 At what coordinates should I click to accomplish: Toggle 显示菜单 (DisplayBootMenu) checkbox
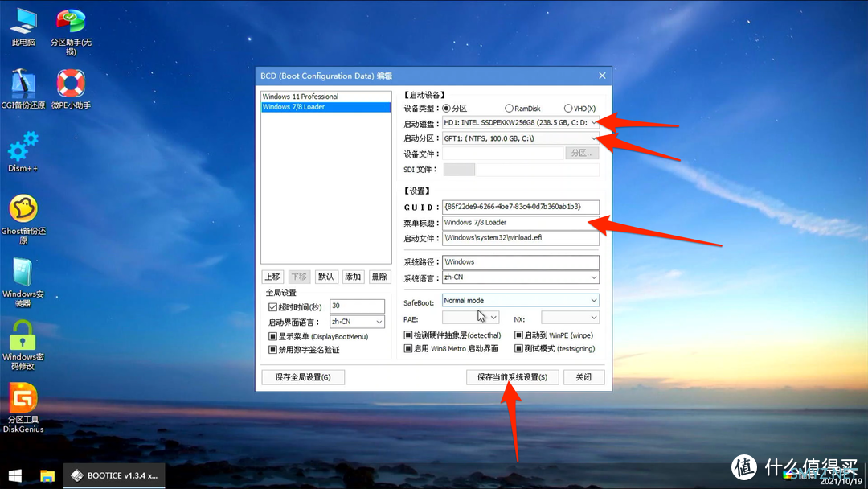tap(272, 336)
